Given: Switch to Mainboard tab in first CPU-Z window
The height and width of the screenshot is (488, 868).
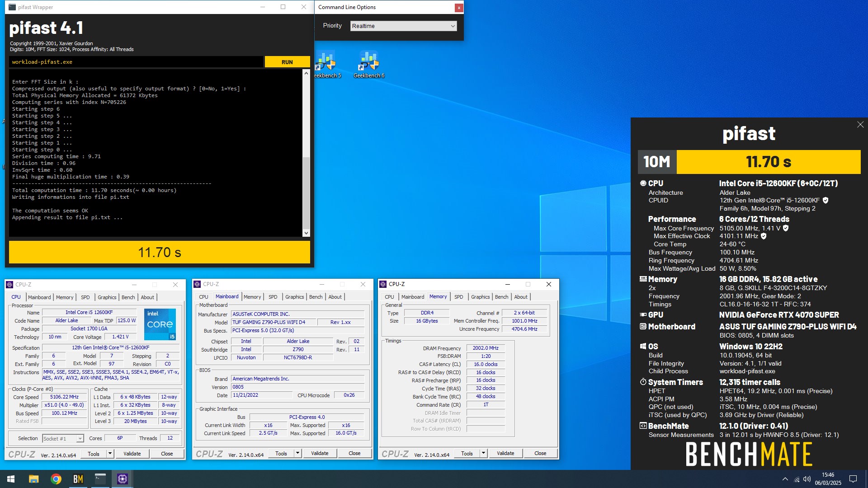Looking at the screenshot, I should pos(39,297).
